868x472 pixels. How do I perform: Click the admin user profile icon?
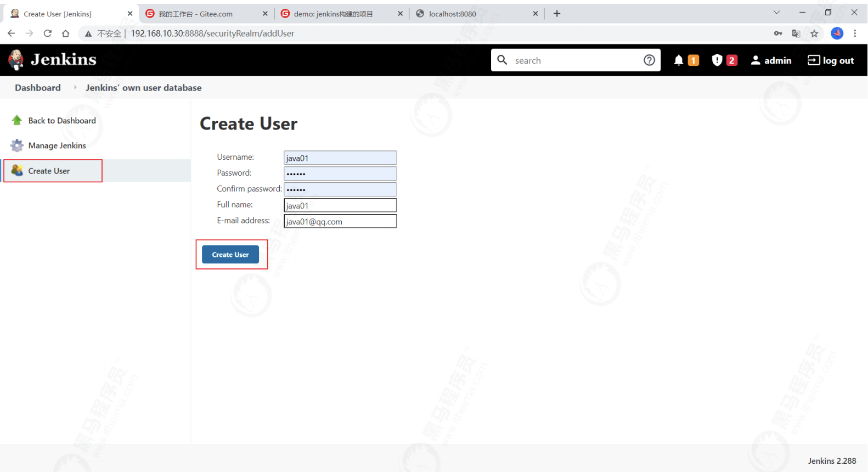756,60
